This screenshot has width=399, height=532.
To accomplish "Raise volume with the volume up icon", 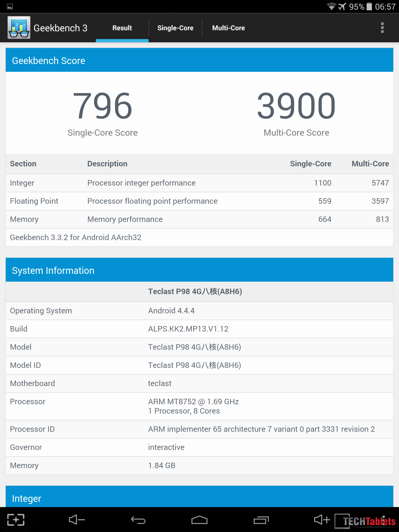I will click(322, 520).
